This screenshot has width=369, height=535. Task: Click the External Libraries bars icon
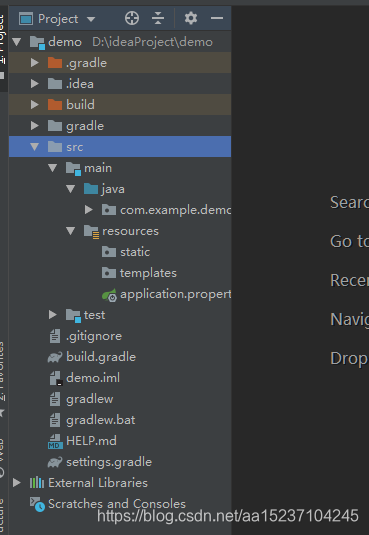37,483
